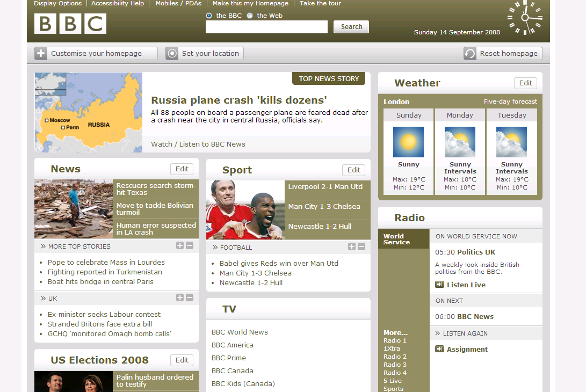The height and width of the screenshot is (392, 586).
Task: Open Watch / Listen to BBC News
Action: tap(198, 144)
